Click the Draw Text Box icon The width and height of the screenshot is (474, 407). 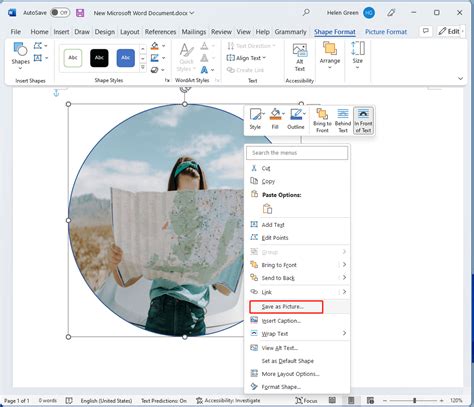tap(38, 58)
